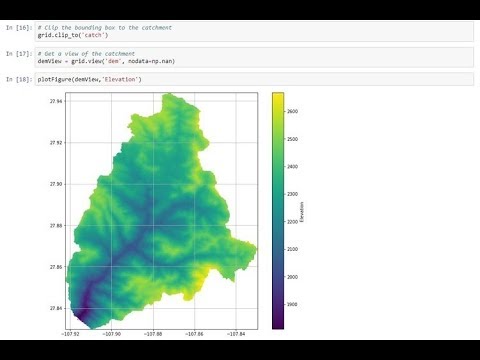
Task: Click the In [18] cell prompt label
Action: tap(19, 79)
